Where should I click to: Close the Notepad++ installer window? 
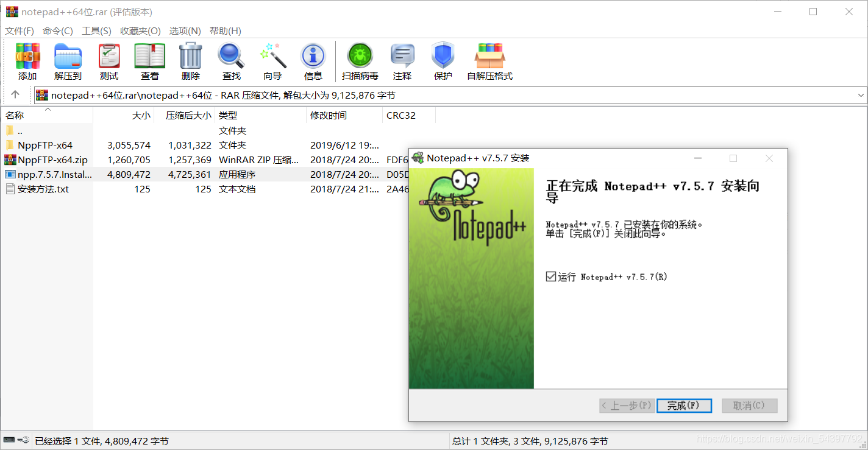tap(769, 158)
